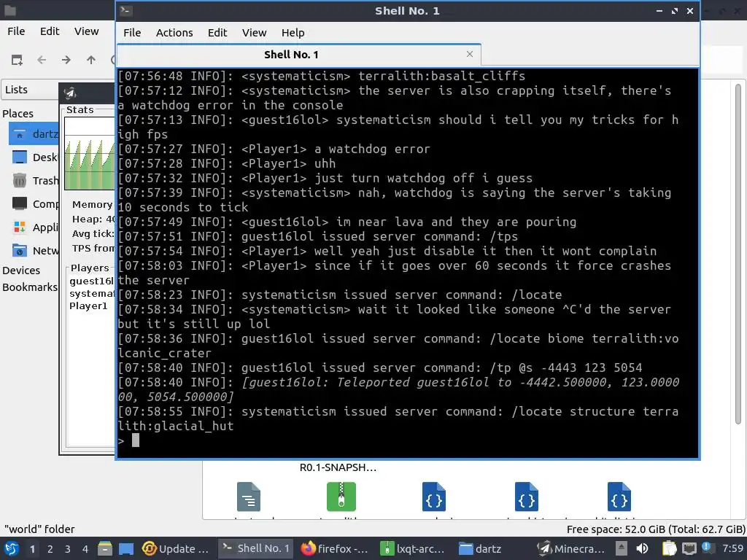The image size is (747, 560).
Task: Go back with the file manager back arrow
Action: click(42, 60)
